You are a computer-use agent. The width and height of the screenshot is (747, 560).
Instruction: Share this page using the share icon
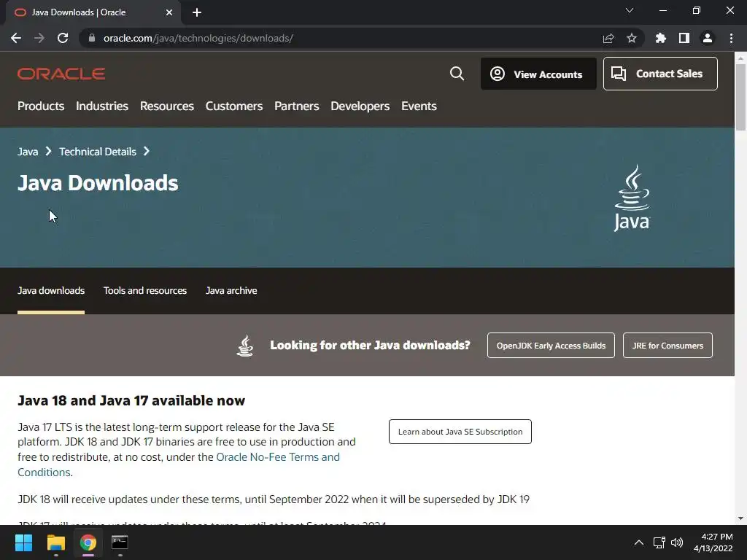(608, 38)
